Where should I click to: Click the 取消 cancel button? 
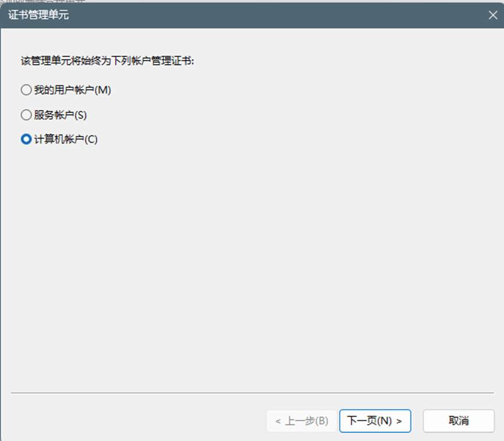(x=459, y=421)
